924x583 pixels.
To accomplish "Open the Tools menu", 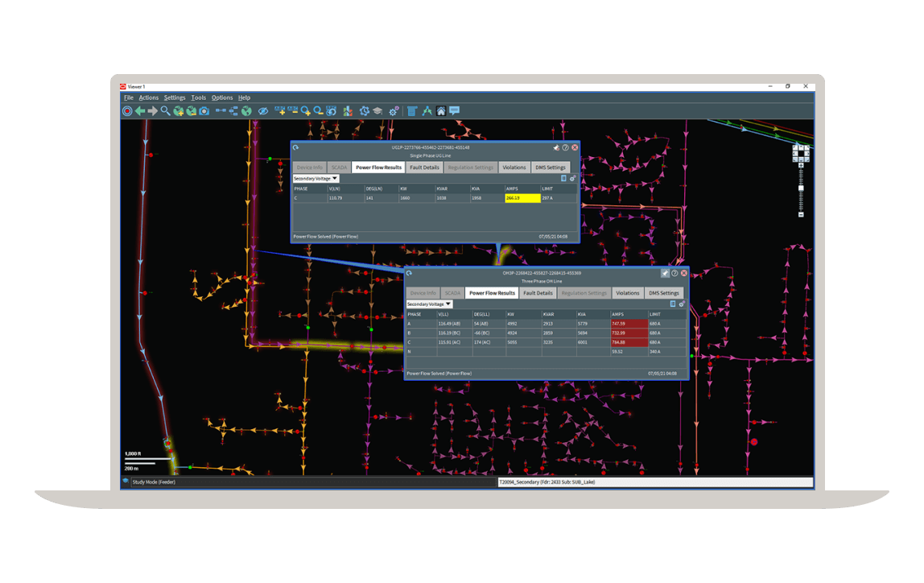I will point(199,98).
